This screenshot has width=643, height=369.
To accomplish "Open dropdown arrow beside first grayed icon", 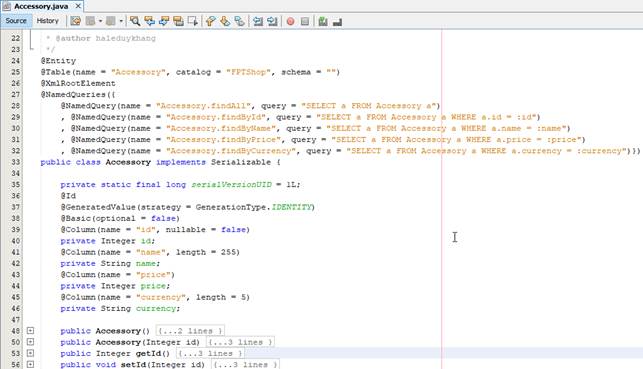I will [x=100, y=21].
